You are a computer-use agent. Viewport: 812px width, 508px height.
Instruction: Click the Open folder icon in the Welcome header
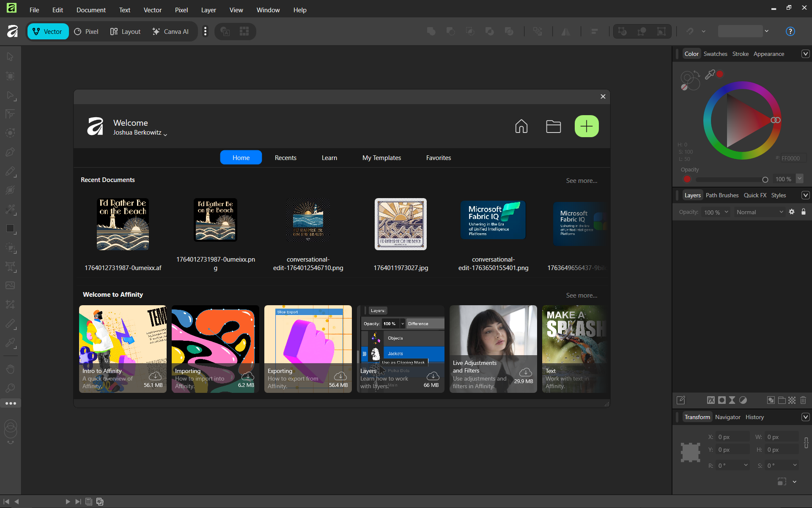pyautogui.click(x=553, y=126)
